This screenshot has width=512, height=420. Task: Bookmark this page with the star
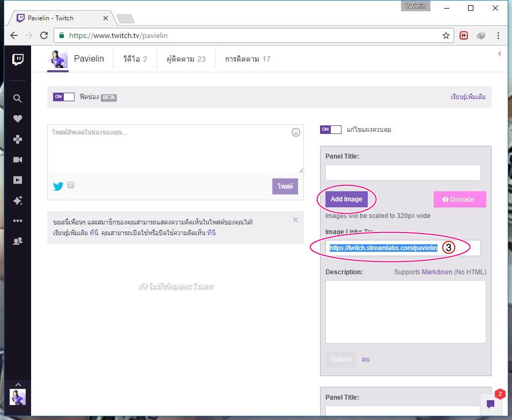click(446, 35)
